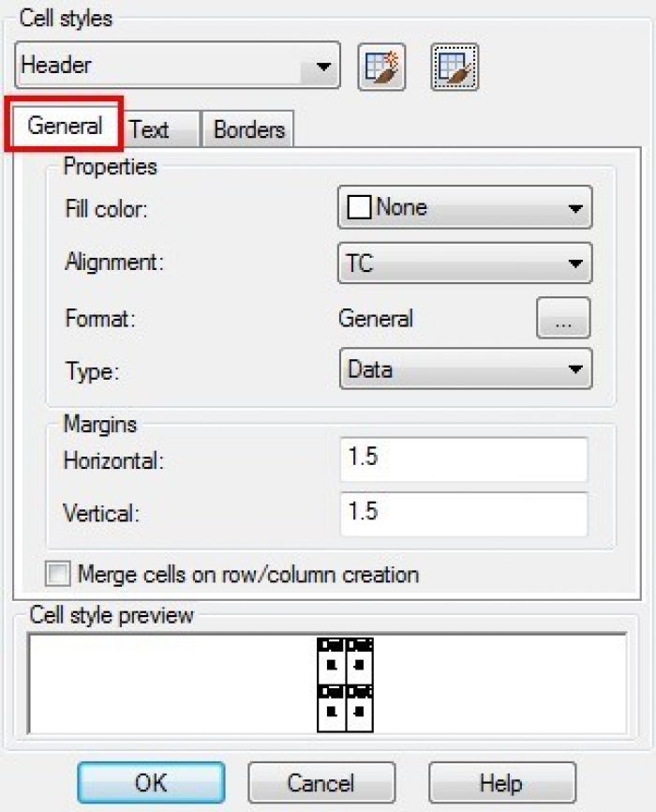Click the Vertical margin input field

coord(464,514)
